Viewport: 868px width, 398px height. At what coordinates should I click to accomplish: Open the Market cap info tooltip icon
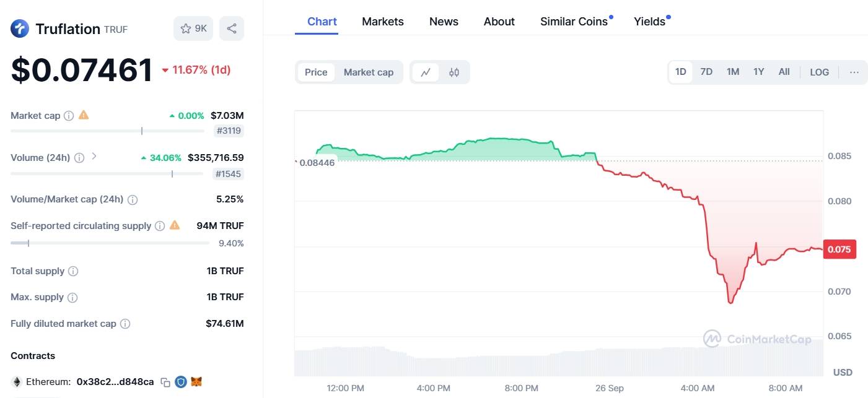[69, 116]
